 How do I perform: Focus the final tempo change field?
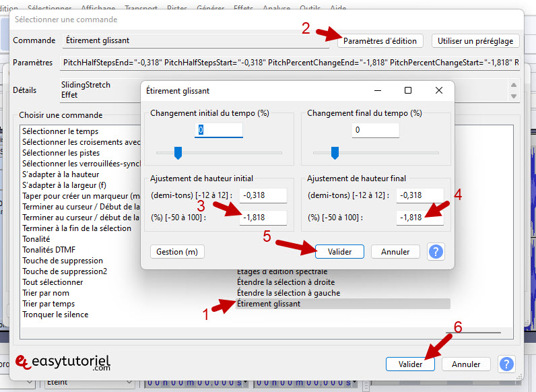375,130
